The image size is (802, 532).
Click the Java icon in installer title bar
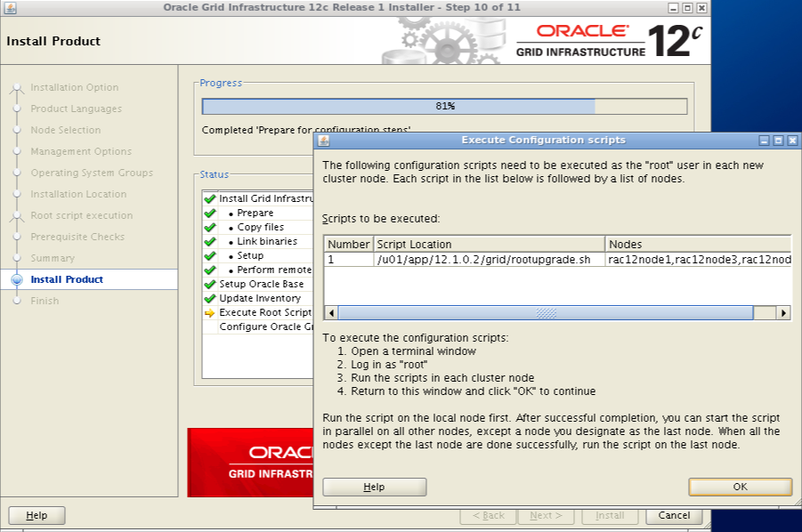(10, 8)
